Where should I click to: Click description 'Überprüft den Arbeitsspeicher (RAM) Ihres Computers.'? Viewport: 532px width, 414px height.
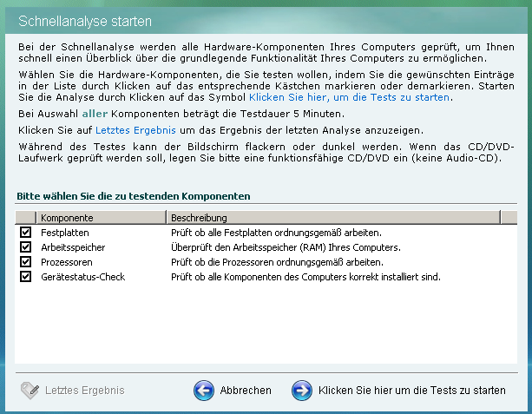pyautogui.click(x=286, y=247)
